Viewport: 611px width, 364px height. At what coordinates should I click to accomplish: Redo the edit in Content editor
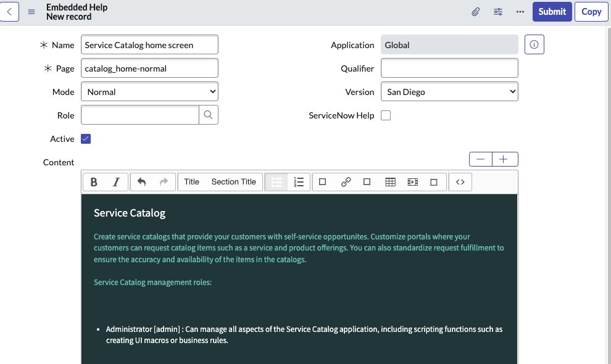click(x=164, y=182)
